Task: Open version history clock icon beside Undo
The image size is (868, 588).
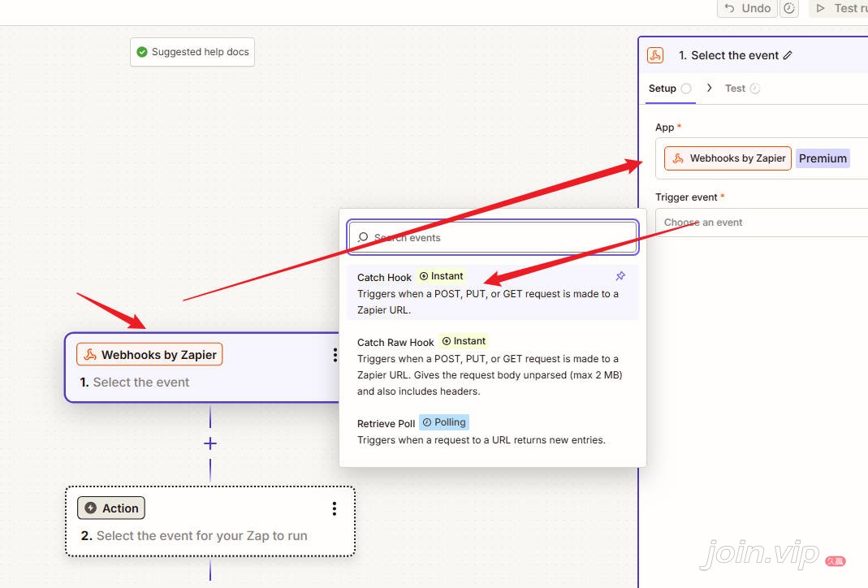Action: tap(789, 8)
